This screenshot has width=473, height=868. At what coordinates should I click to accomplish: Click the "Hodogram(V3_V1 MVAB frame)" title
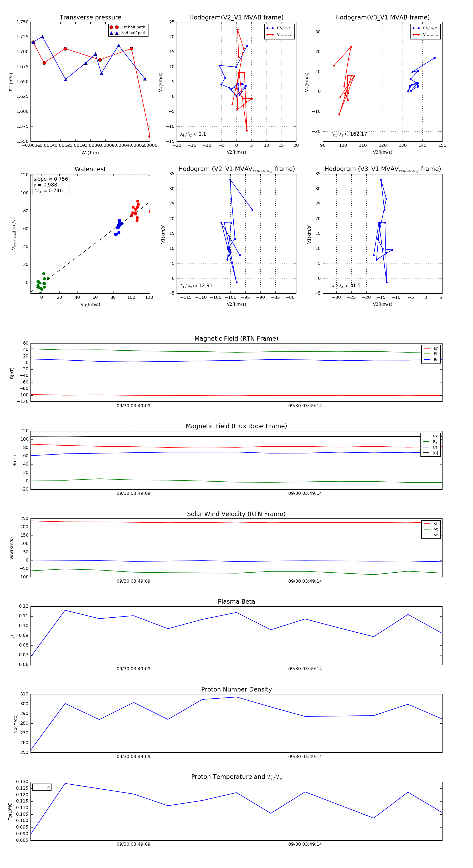coord(382,18)
